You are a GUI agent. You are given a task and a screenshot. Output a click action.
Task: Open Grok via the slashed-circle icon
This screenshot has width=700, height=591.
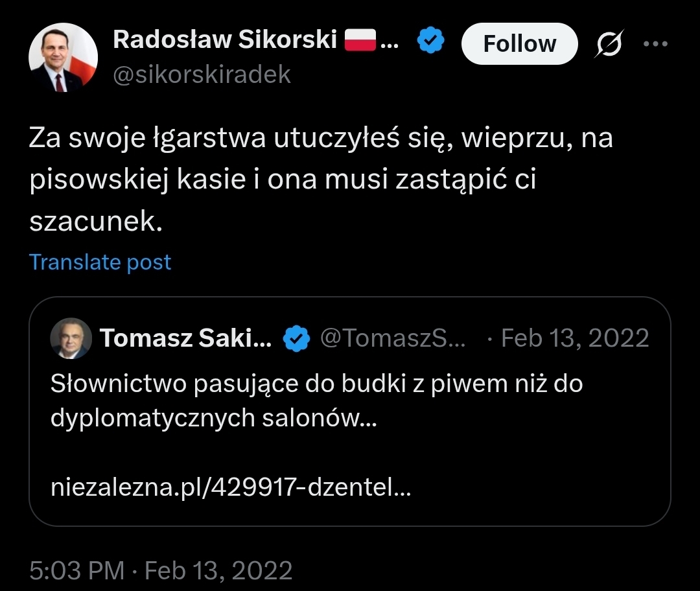tap(609, 43)
